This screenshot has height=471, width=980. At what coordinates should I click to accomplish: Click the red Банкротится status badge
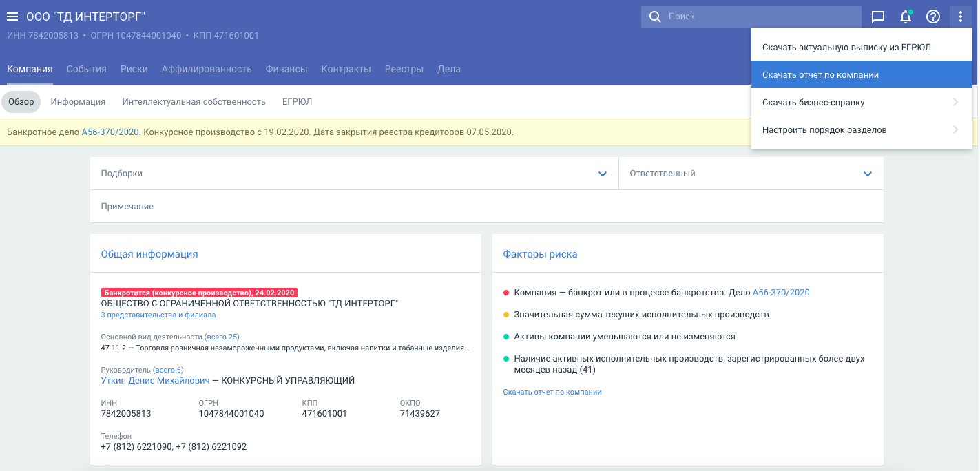199,293
